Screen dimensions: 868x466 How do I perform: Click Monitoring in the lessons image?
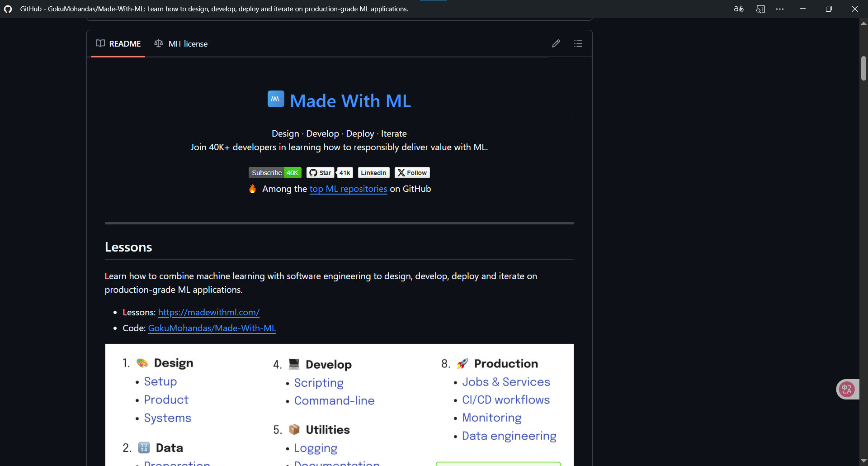pyautogui.click(x=492, y=418)
